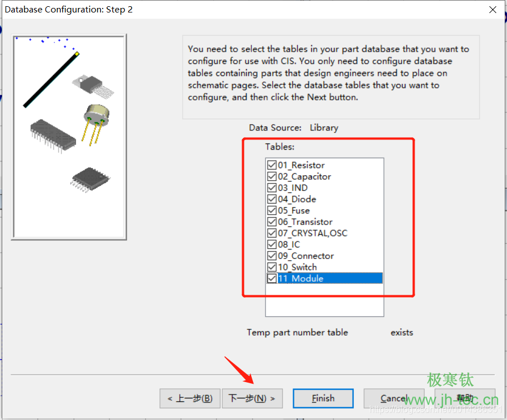Select the 06_Transistor list entry text
This screenshot has width=507, height=420.
[x=305, y=222]
